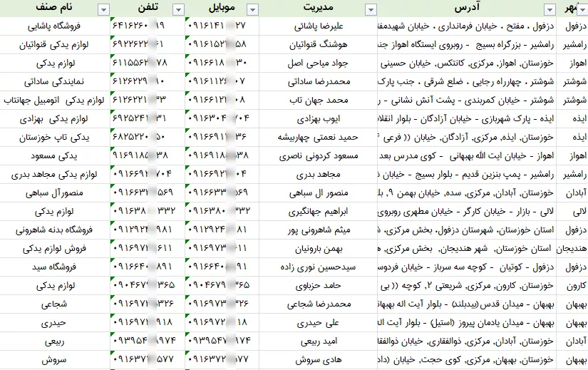
Task: Click cell فروشگاه پاشایی
Action: click(x=55, y=26)
